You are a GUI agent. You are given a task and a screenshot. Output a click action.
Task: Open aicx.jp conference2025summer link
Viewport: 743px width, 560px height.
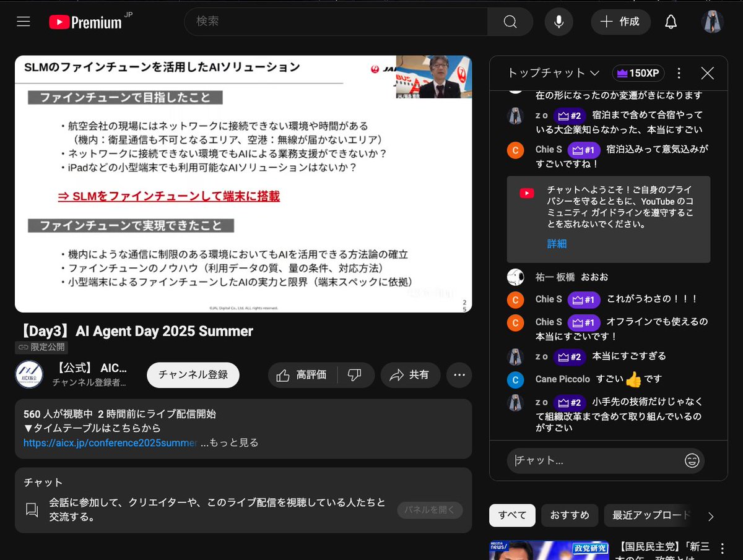tap(110, 443)
